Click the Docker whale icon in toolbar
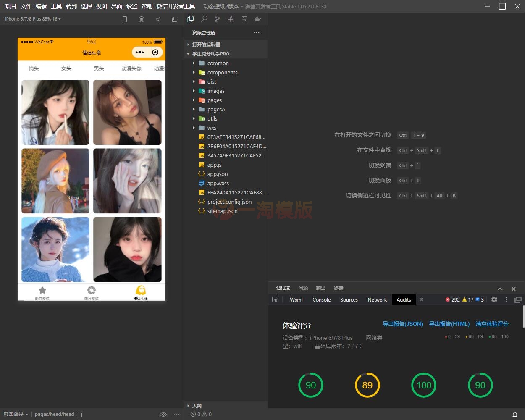This screenshot has height=420, width=525. [x=257, y=19]
